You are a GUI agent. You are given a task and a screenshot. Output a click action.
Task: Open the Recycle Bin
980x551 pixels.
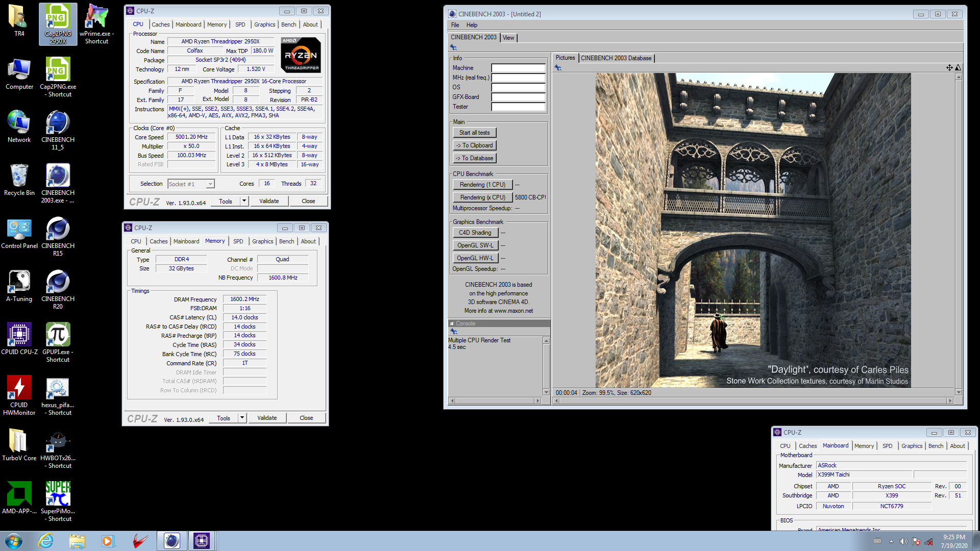pos(19,180)
